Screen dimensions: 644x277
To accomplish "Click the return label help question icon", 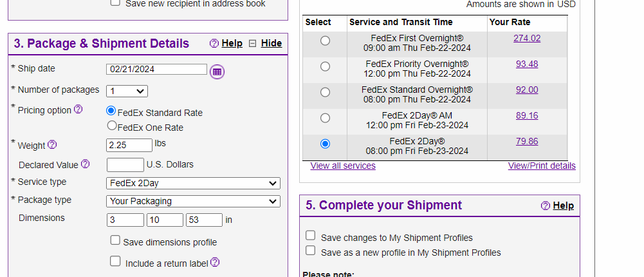I will tap(215, 262).
